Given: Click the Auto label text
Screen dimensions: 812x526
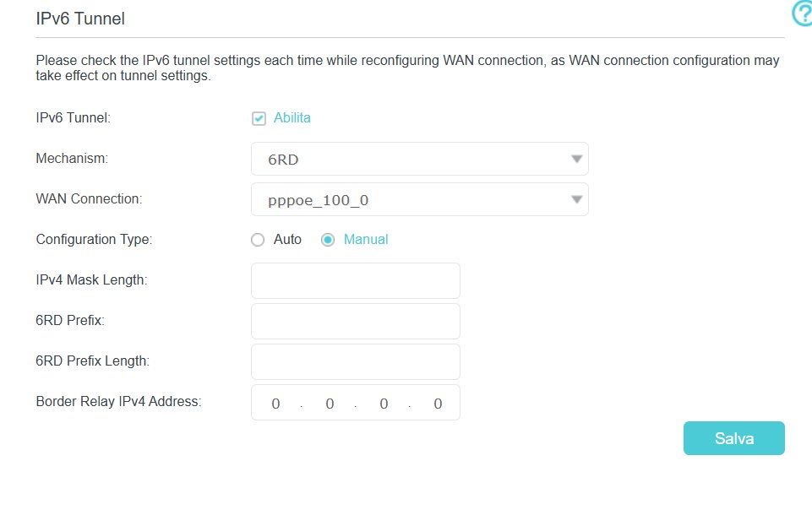Looking at the screenshot, I should pos(287,239).
